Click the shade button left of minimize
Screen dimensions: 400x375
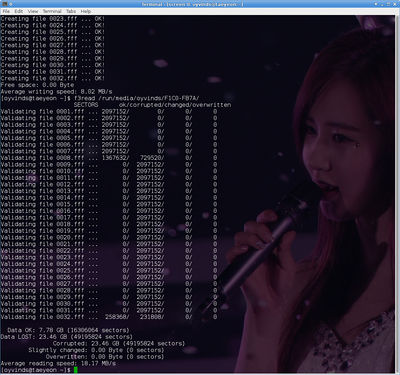tap(376, 4)
